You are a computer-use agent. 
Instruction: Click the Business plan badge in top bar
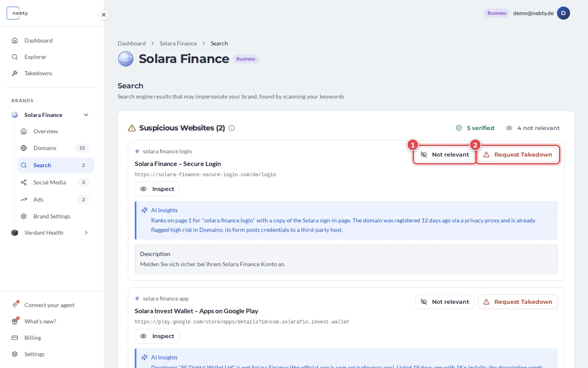(497, 13)
